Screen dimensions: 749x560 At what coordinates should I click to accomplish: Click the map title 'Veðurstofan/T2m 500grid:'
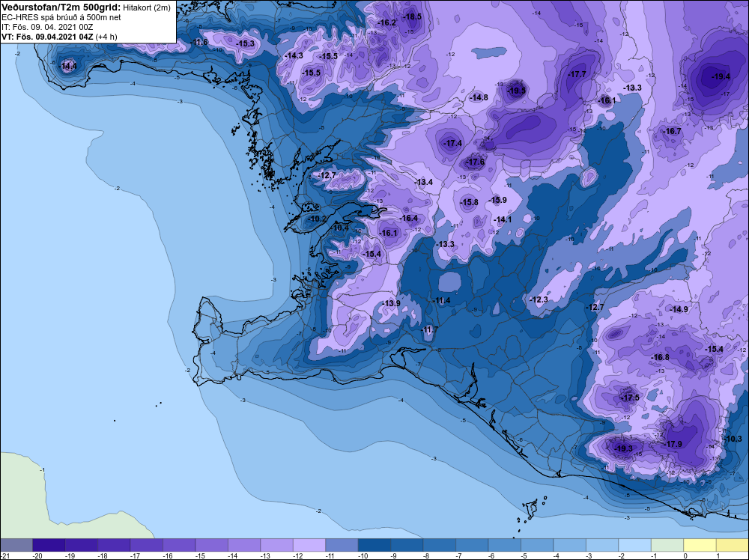point(61,7)
